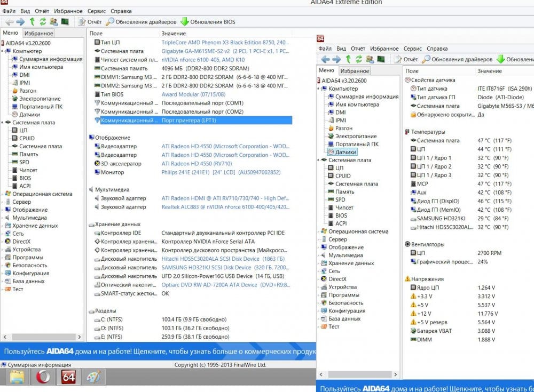Open Optiarc DVD RW AD-7200A link
The image size is (534, 392).
[x=225, y=285]
